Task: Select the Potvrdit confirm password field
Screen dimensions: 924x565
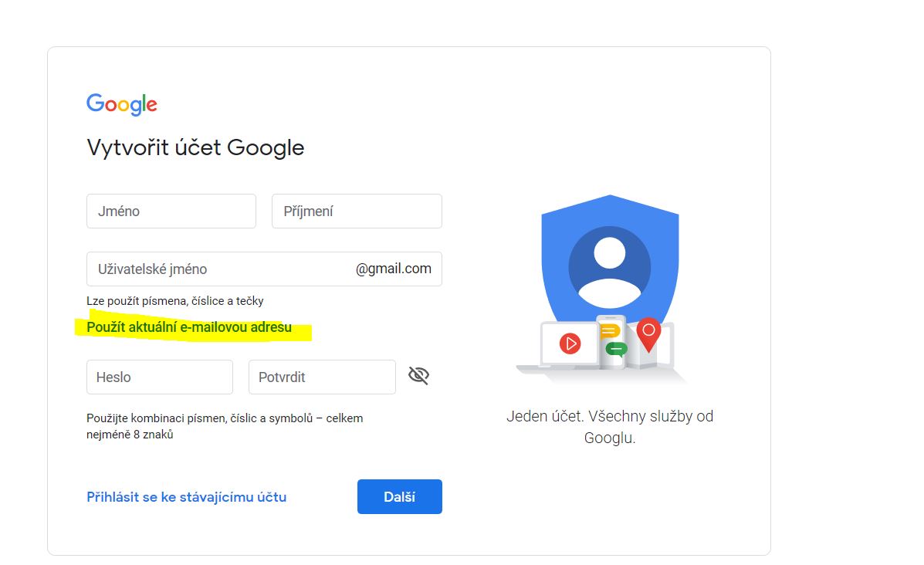Action: (323, 377)
